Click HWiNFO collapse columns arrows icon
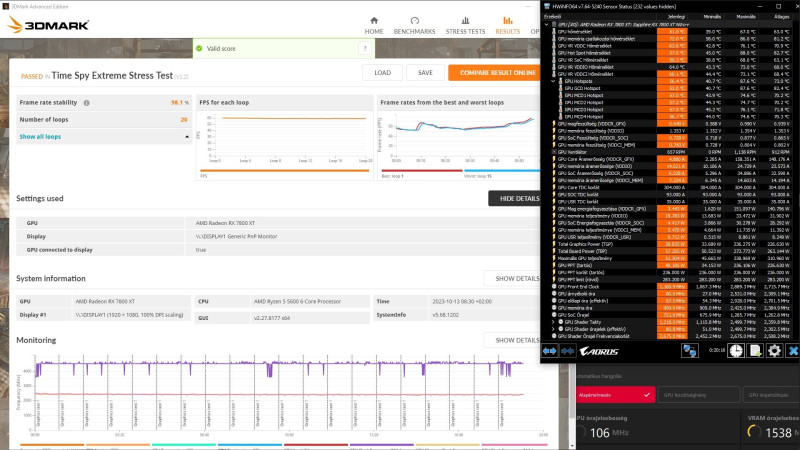 (567, 351)
